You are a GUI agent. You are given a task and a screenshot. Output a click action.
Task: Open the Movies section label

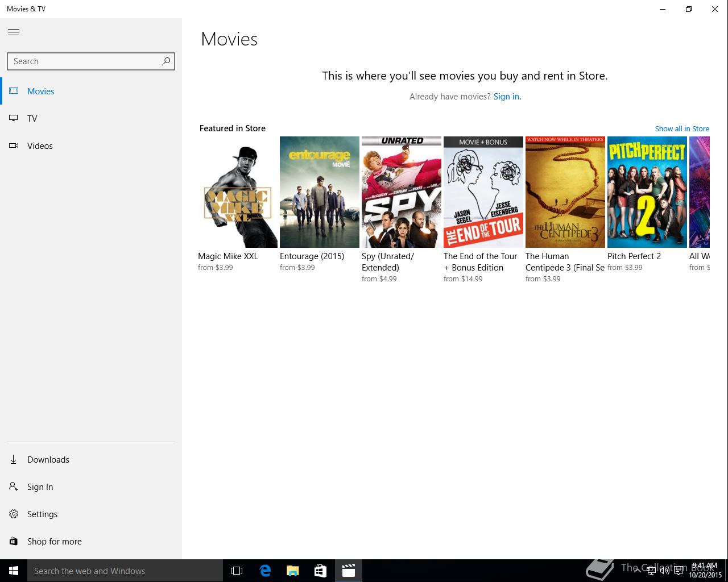click(x=41, y=91)
